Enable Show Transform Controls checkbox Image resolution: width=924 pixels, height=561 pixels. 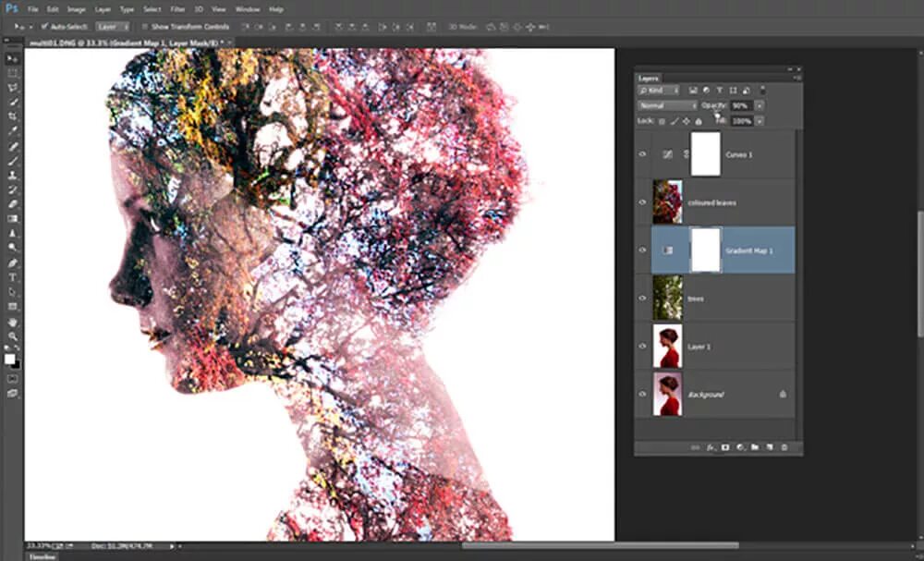(x=145, y=27)
